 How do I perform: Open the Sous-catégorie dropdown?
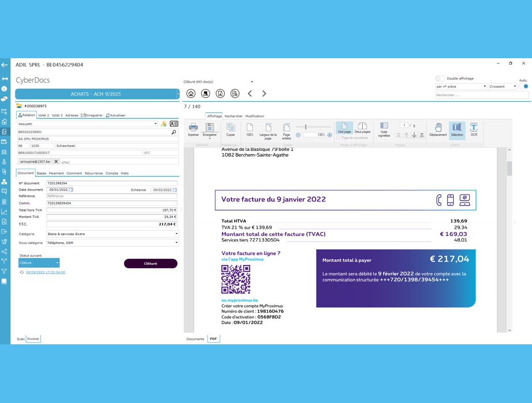[176, 243]
